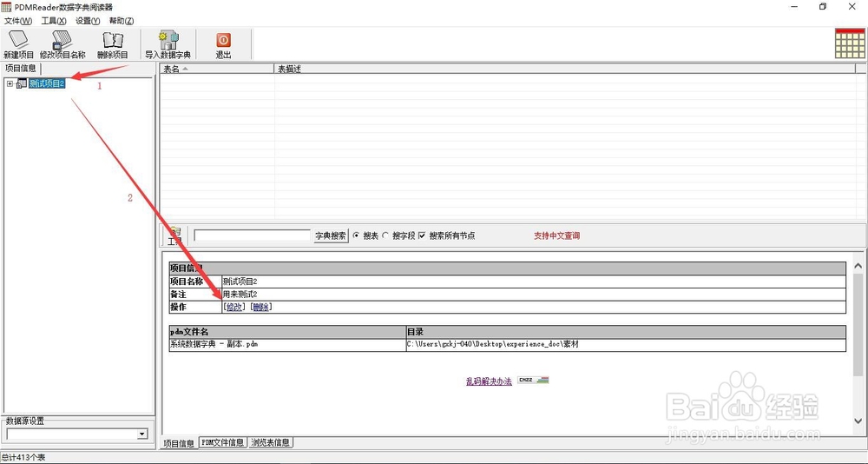Click the calendar grid icon at top right
Image resolution: width=868 pixels, height=464 pixels.
click(850, 43)
